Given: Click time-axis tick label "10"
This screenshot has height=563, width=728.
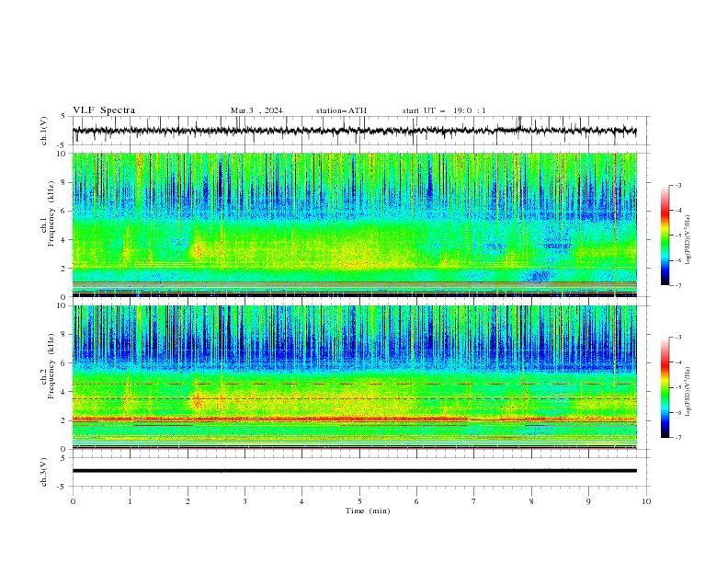Looking at the screenshot, I should coord(646,501).
